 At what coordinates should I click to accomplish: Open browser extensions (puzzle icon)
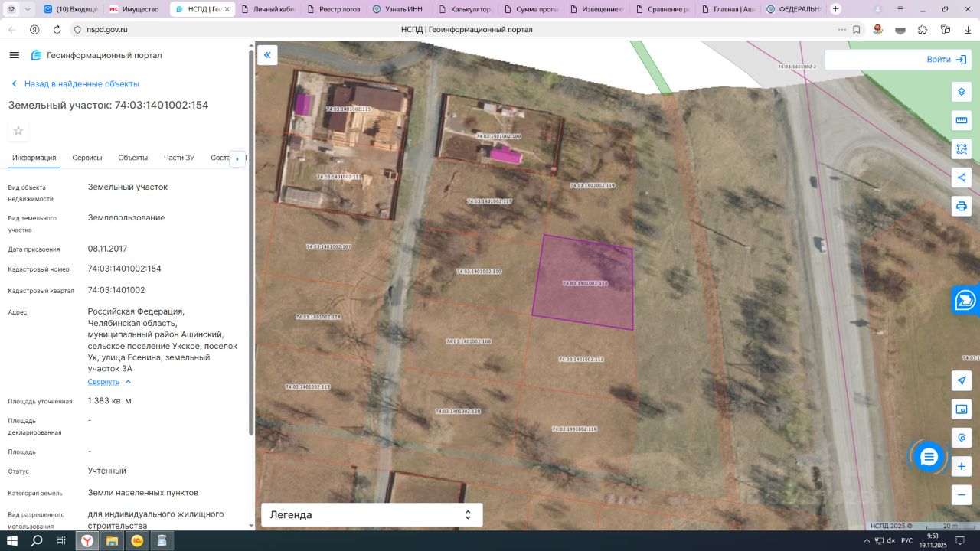[923, 29]
